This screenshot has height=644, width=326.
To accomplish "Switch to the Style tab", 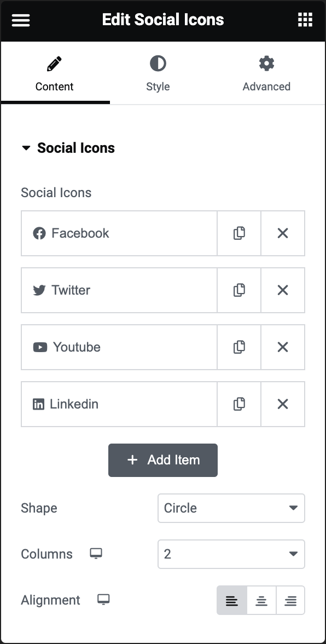I will tap(158, 71).
